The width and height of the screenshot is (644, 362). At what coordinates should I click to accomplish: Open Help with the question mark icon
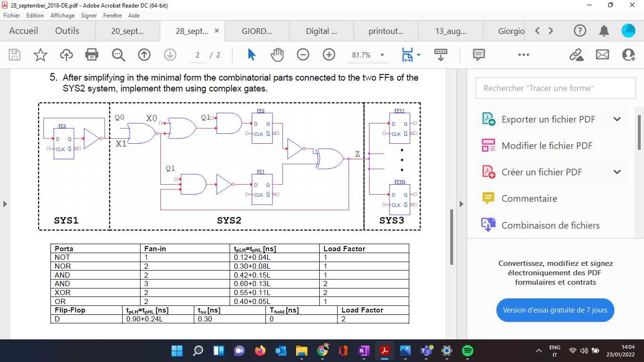point(580,31)
